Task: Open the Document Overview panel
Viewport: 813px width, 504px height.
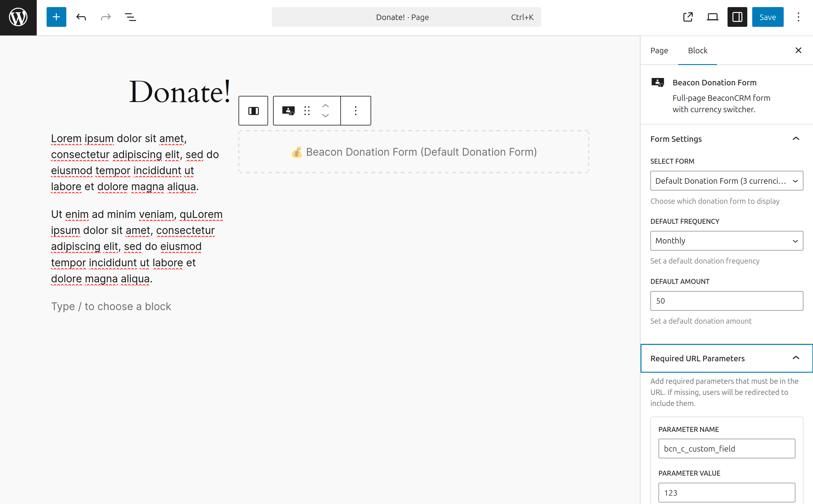Action: click(130, 17)
